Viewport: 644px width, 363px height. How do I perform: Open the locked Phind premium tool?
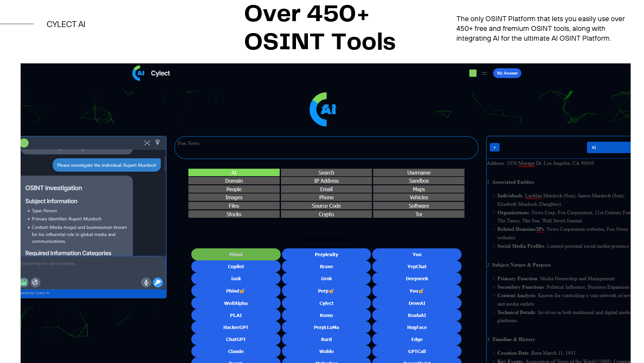point(236,291)
